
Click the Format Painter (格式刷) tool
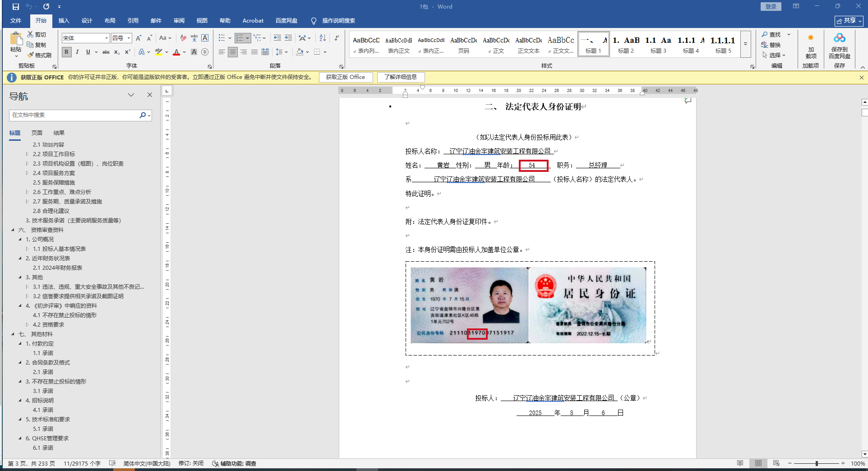click(x=39, y=55)
